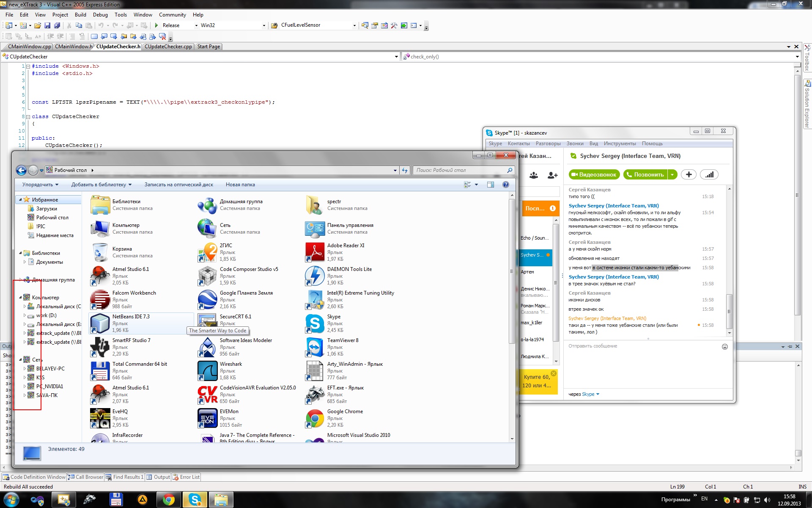The image size is (812, 508).
Task: Toggle the Explorer preview pane button
Action: [x=491, y=185]
